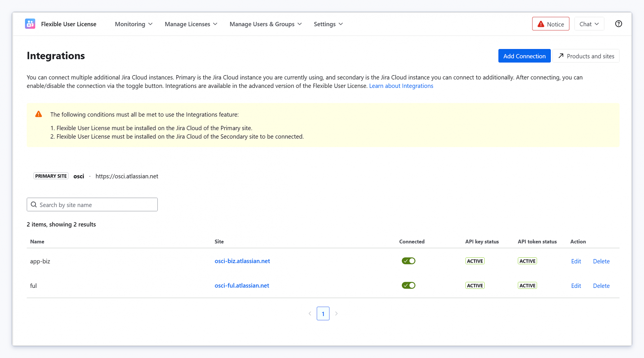Open the help question mark icon
The height and width of the screenshot is (358, 644).
(x=619, y=24)
